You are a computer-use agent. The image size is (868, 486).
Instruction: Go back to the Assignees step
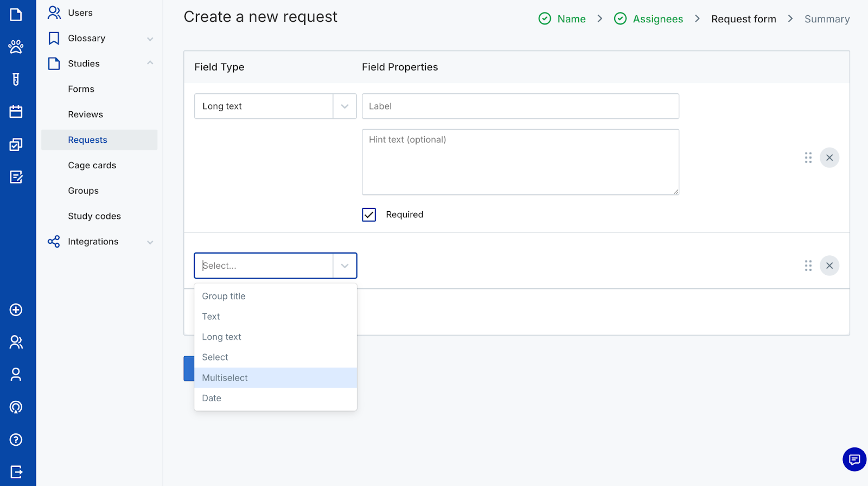point(657,19)
